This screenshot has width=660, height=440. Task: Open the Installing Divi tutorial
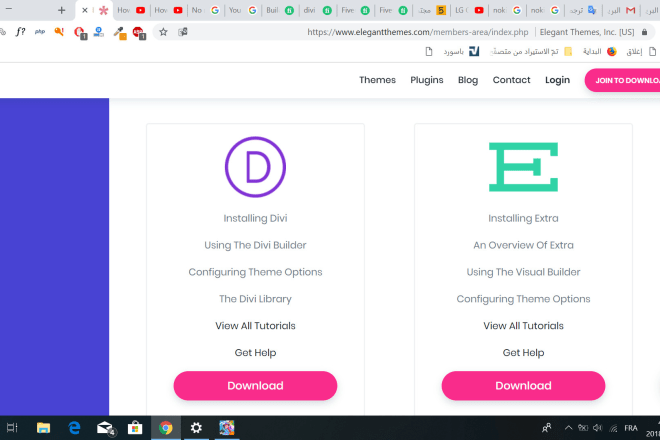point(255,218)
